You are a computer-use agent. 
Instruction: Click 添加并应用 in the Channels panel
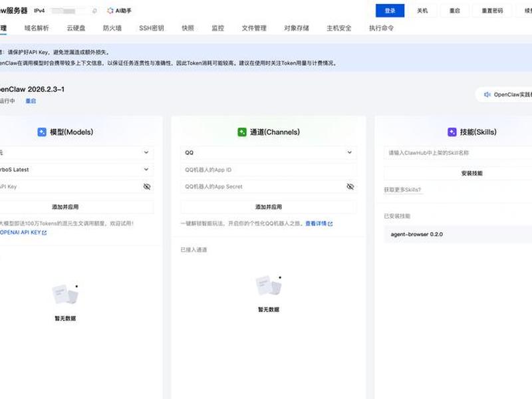269,207
